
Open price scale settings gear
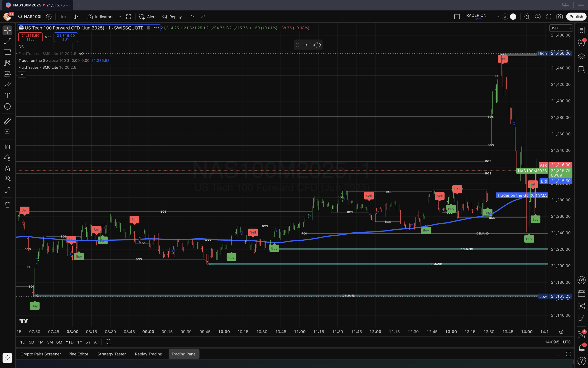coord(561,332)
